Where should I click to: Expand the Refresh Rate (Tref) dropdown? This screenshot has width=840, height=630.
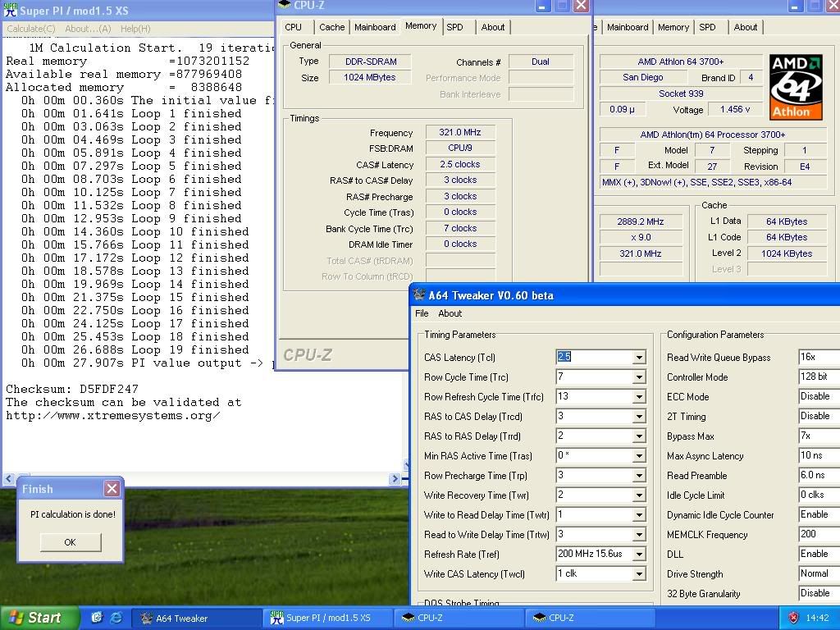639,555
